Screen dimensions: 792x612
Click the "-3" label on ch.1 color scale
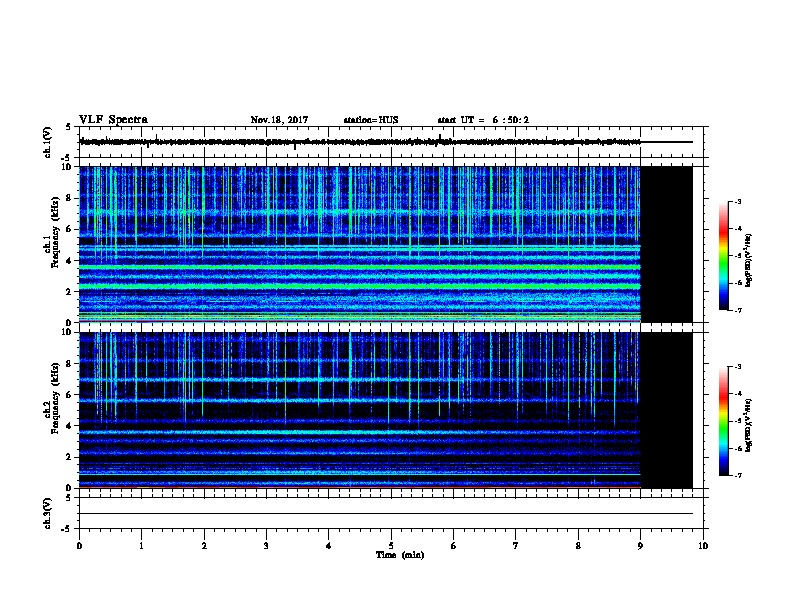[x=738, y=201]
